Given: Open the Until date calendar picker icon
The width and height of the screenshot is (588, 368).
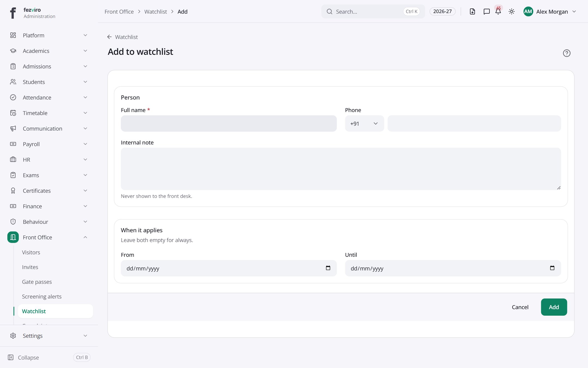Looking at the screenshot, I should (552, 268).
